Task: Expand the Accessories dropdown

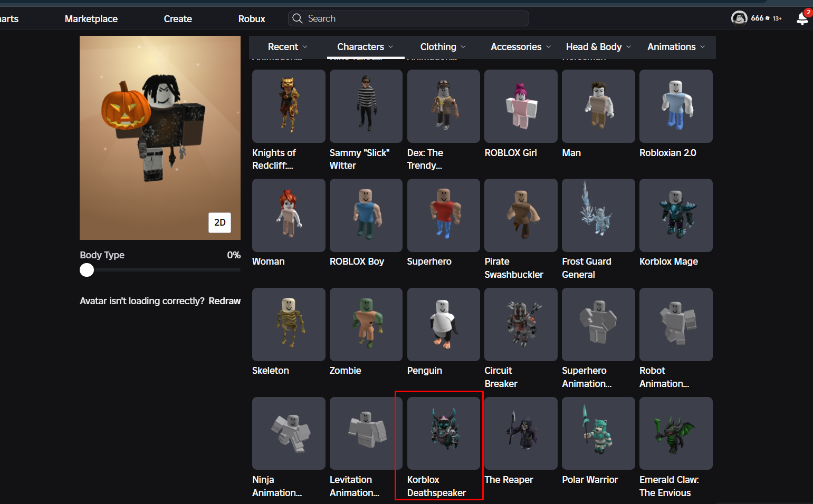Action: (x=520, y=47)
